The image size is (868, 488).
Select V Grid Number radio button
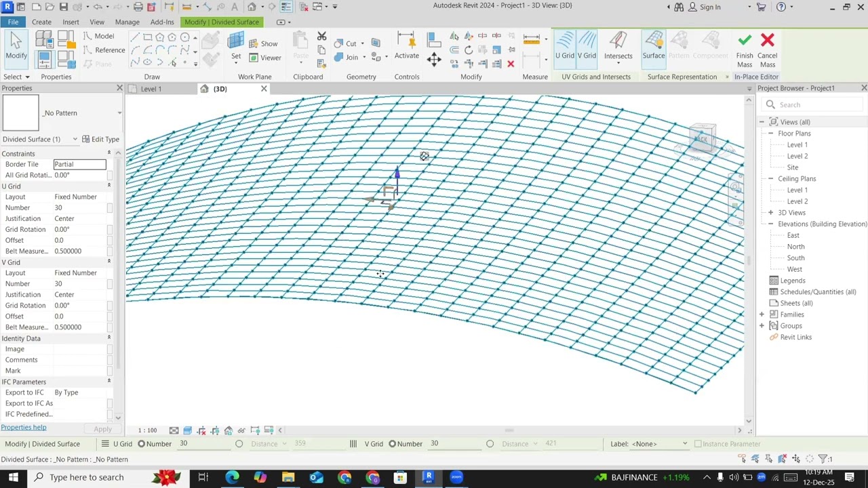(392, 444)
